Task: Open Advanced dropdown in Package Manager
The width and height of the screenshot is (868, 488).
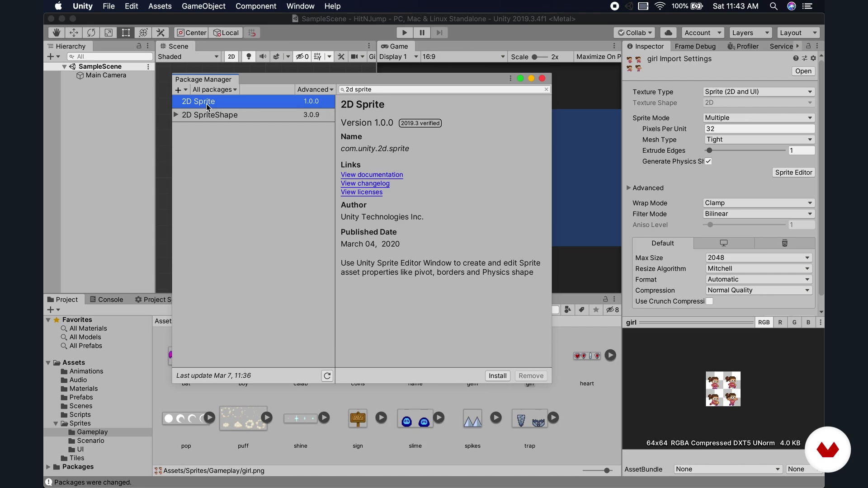Action: pyautogui.click(x=315, y=89)
